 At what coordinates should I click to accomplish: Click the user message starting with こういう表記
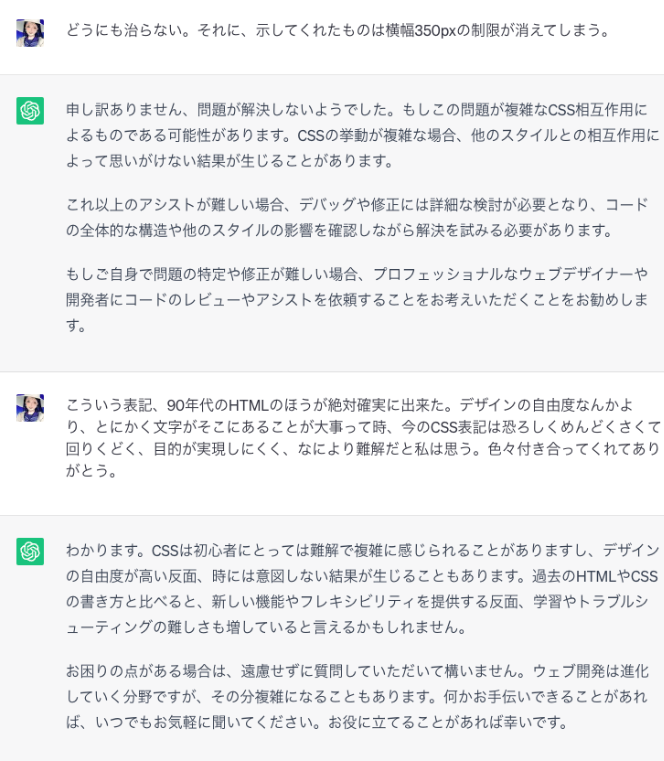click(362, 438)
